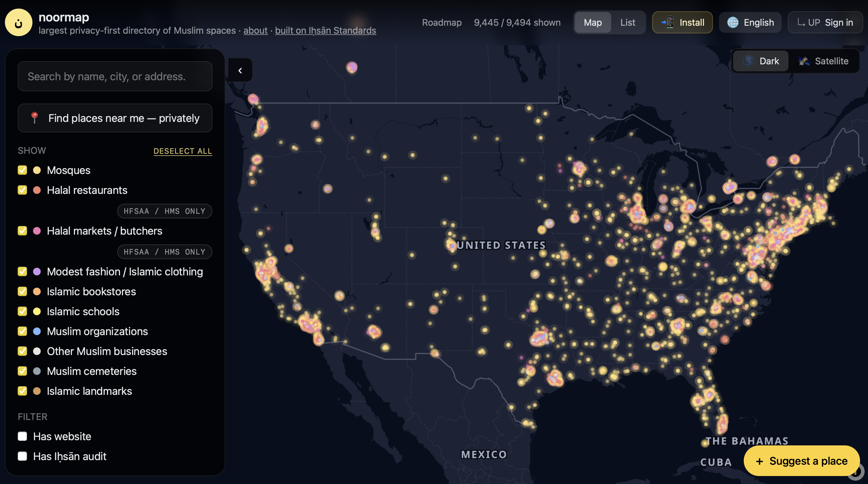
Task: Click the satellite icon on Satellite button
Action: (x=804, y=61)
